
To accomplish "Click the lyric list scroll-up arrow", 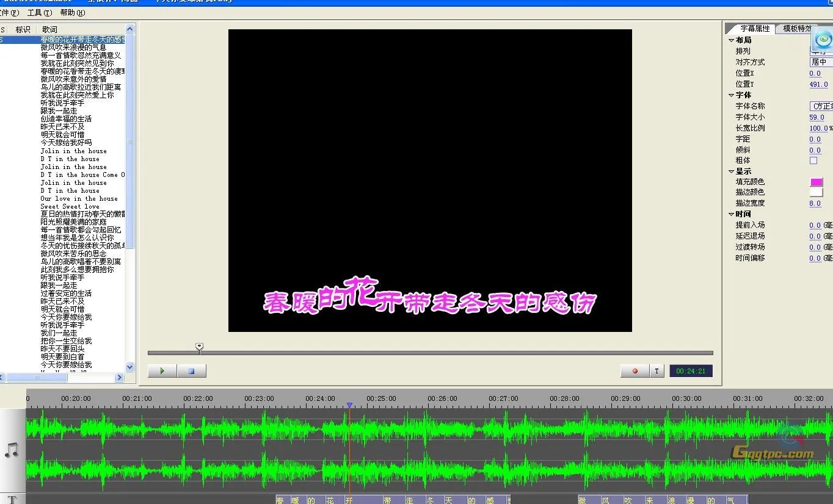I will click(x=129, y=27).
